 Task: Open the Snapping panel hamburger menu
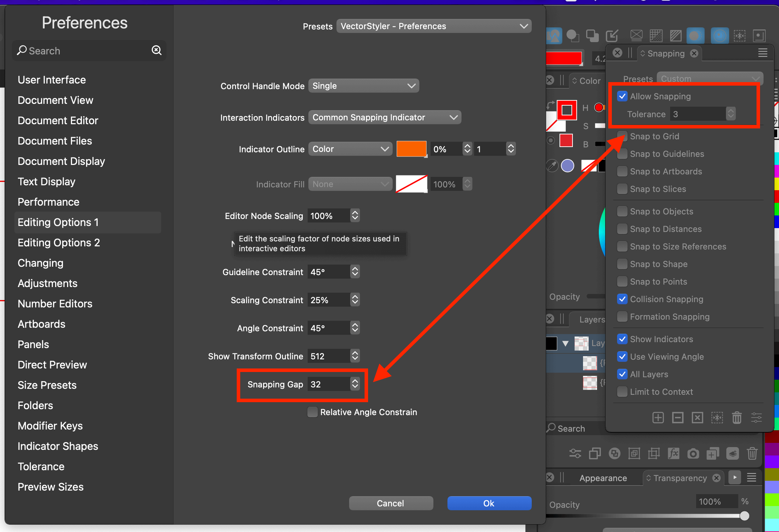762,53
